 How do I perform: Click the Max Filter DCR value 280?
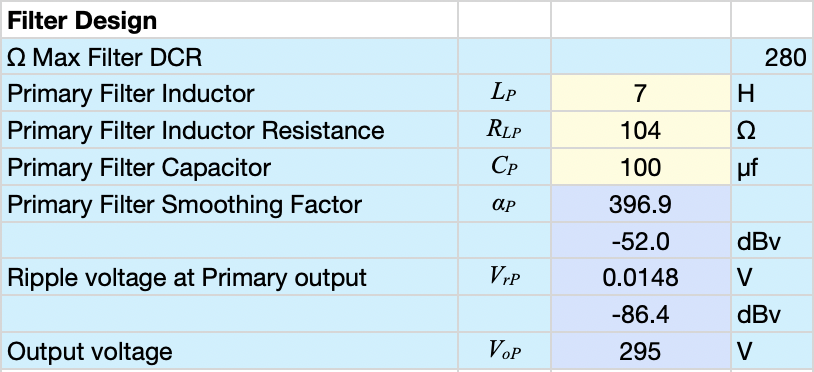pos(772,57)
